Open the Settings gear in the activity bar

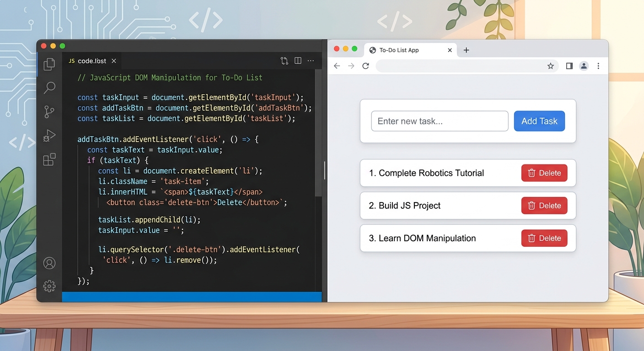49,286
